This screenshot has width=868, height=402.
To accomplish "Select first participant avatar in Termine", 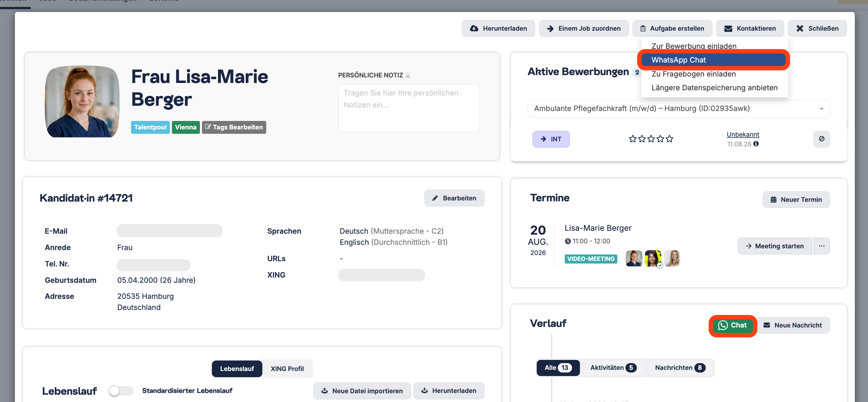I will point(634,258).
